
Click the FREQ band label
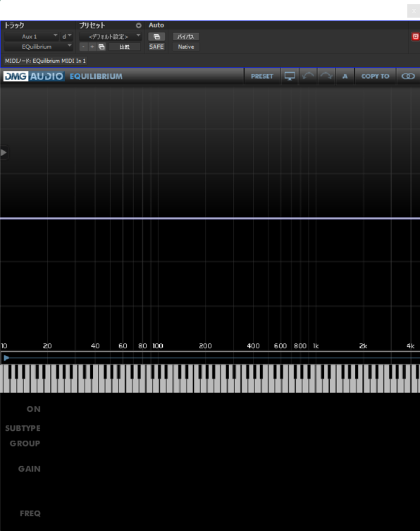pyautogui.click(x=30, y=514)
